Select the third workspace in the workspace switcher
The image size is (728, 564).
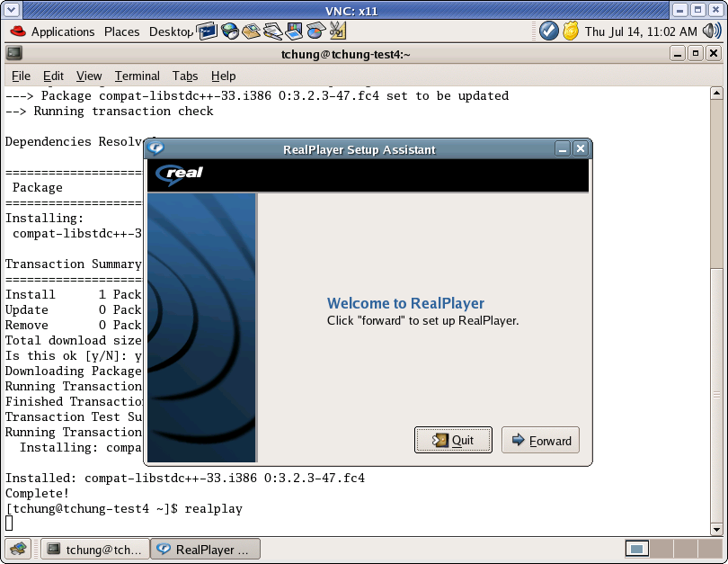tap(685, 549)
